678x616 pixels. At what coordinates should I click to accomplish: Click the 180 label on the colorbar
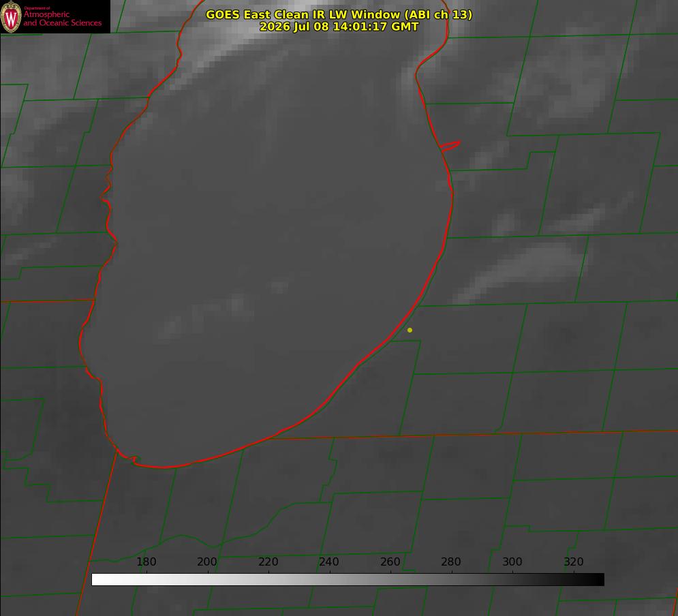pos(146,561)
